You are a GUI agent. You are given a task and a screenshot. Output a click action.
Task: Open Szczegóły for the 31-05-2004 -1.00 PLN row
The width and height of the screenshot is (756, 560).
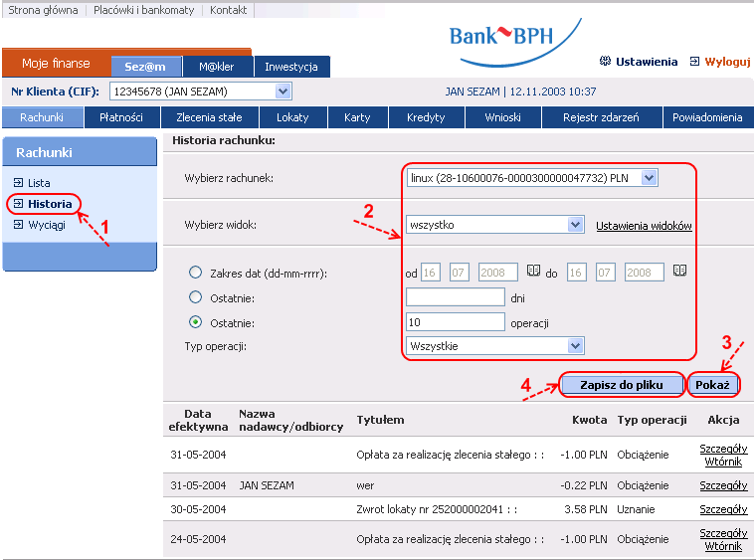(x=723, y=450)
